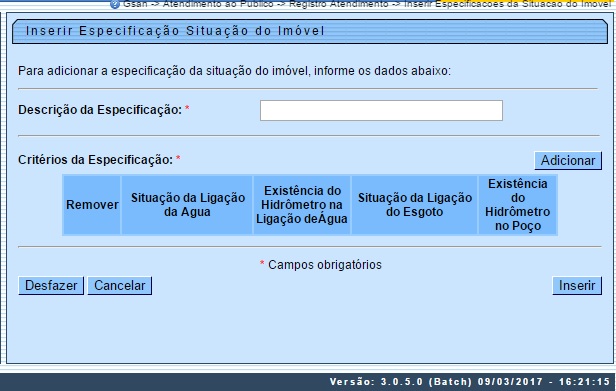Select the Situação da Ligação do Esgoto header
616x391 pixels.
click(x=414, y=205)
